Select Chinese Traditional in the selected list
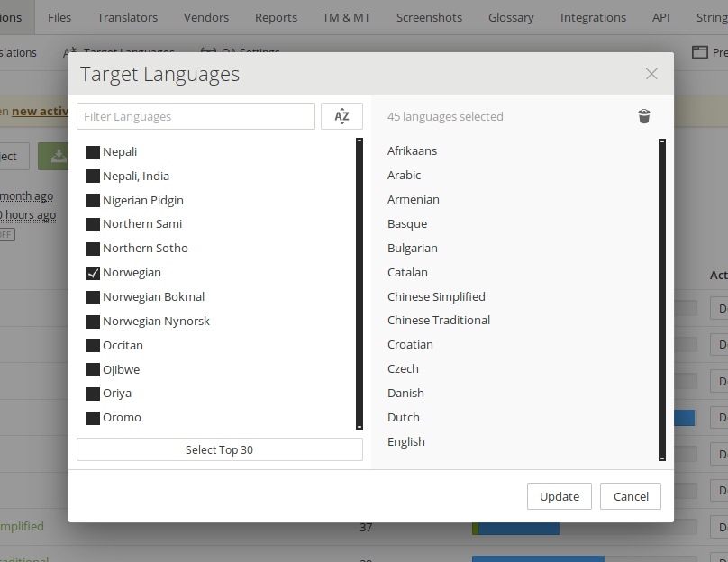 click(x=439, y=321)
